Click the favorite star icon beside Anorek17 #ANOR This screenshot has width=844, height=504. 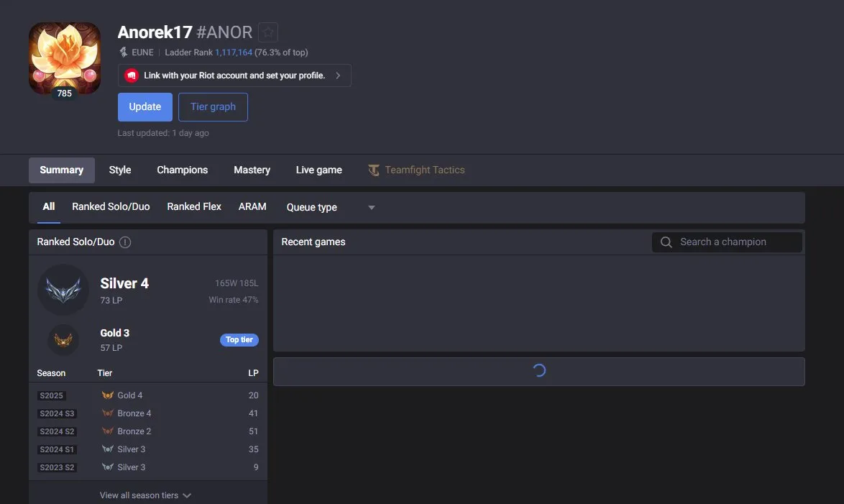(268, 32)
